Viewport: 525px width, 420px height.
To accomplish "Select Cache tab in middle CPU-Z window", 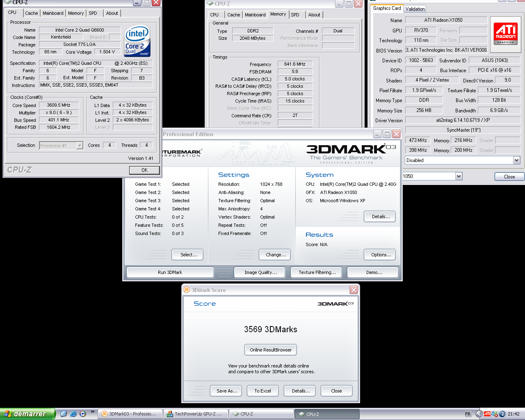I will pos(234,15).
